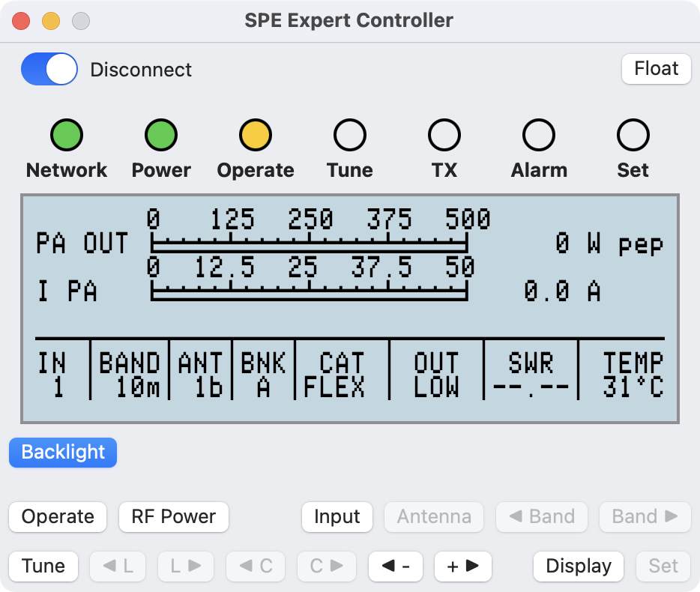Click the IN 1 cell on LCD
This screenshot has height=592, width=700.
(x=52, y=375)
